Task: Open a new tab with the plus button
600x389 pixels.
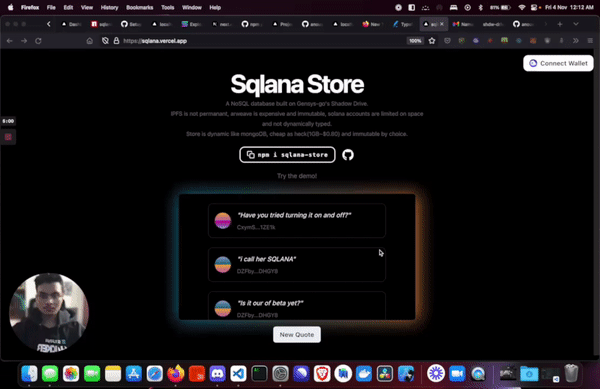Action: (560, 24)
